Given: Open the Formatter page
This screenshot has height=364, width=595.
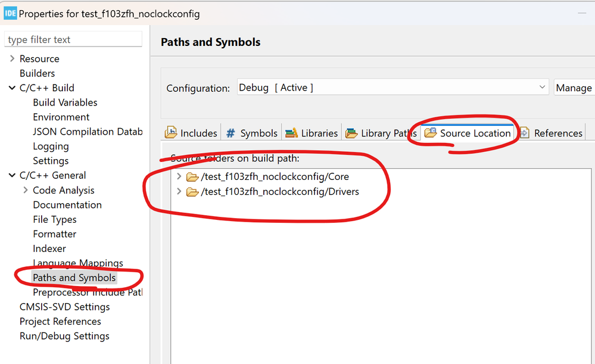Looking at the screenshot, I should pyautogui.click(x=54, y=234).
